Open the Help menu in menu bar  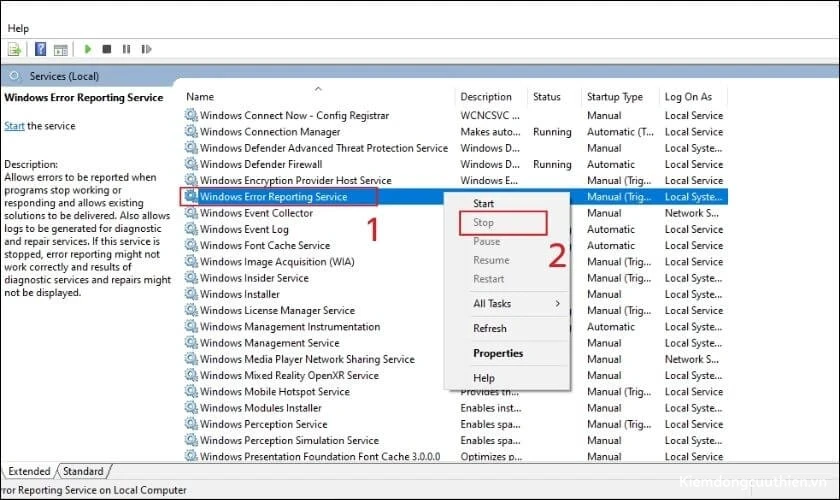coord(18,28)
